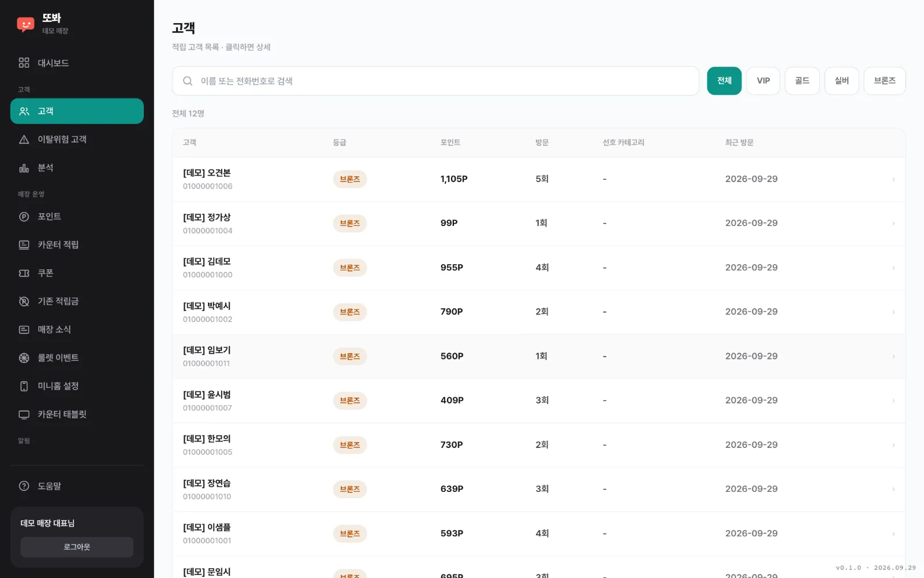The image size is (924, 578).
Task: Filter customers by VIP grade
Action: click(x=763, y=81)
